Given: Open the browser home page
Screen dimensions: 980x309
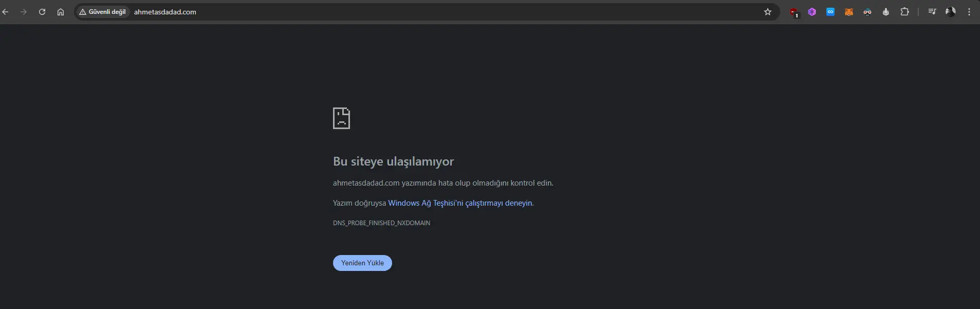Looking at the screenshot, I should pyautogui.click(x=61, y=12).
